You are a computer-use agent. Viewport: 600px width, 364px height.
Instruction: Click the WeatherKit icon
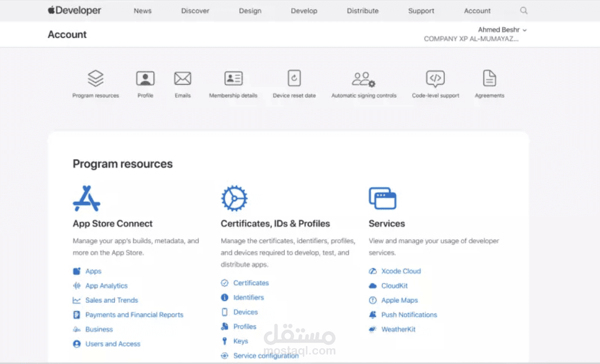tap(373, 329)
